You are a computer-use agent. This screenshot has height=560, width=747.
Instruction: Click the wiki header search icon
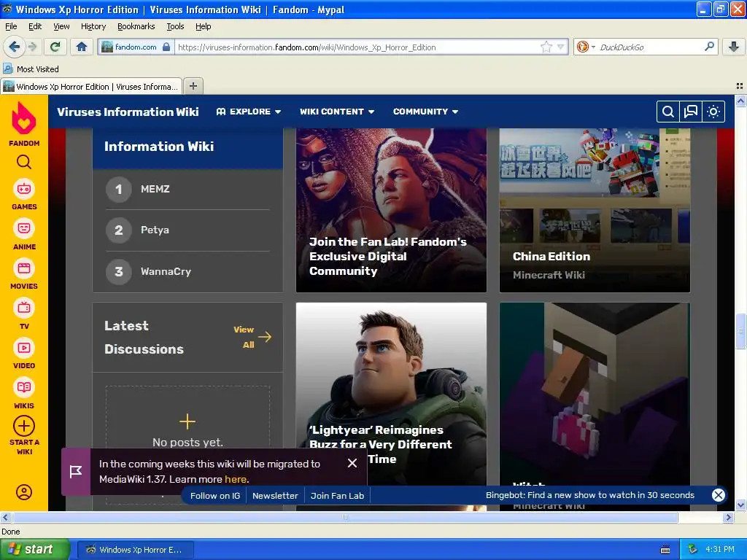point(668,112)
